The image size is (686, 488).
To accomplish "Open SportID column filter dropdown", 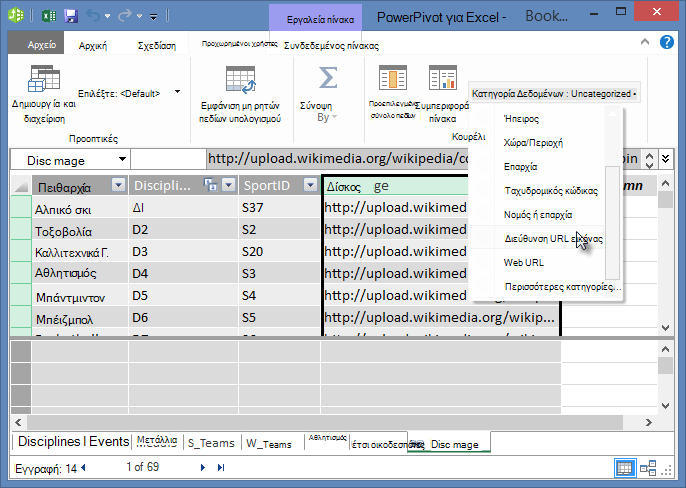I will (x=311, y=185).
